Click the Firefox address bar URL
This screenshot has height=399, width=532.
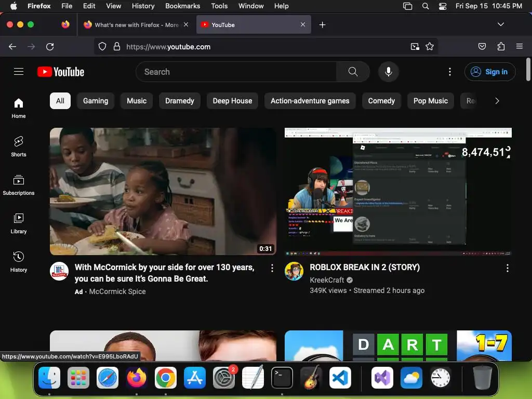pos(168,47)
